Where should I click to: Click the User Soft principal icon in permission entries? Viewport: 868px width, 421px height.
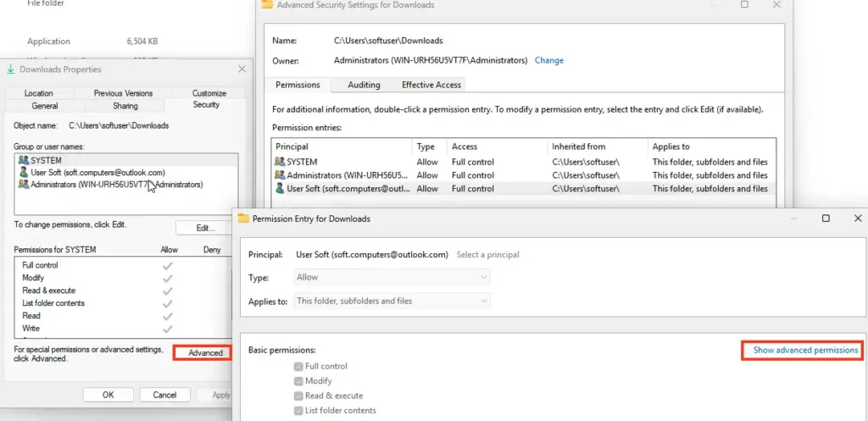(x=281, y=189)
